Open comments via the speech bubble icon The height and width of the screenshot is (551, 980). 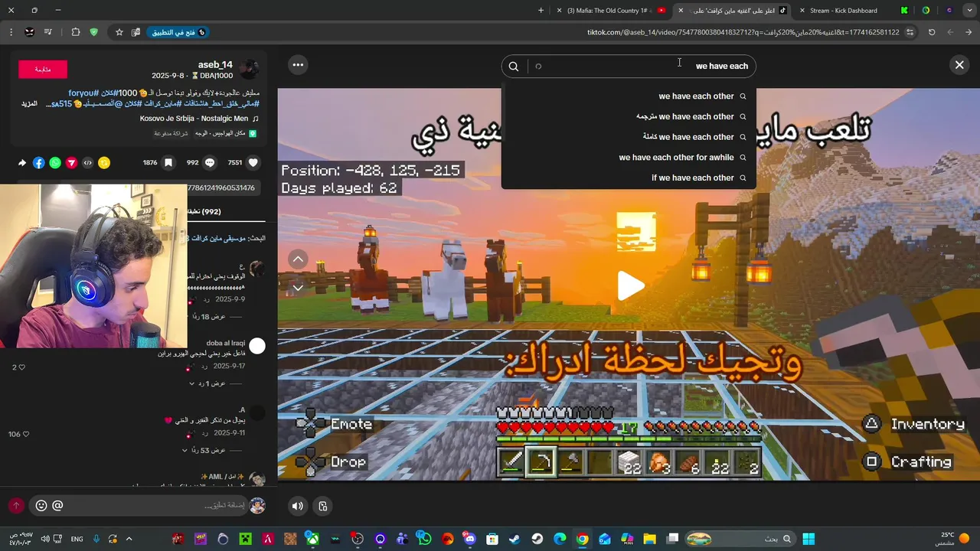point(209,162)
